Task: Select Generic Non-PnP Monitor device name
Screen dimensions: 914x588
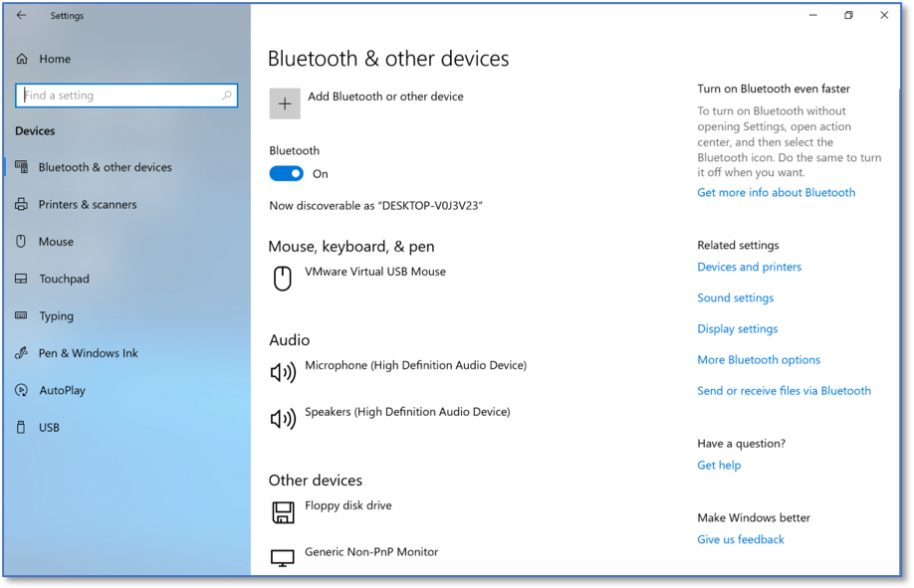Action: (x=371, y=552)
